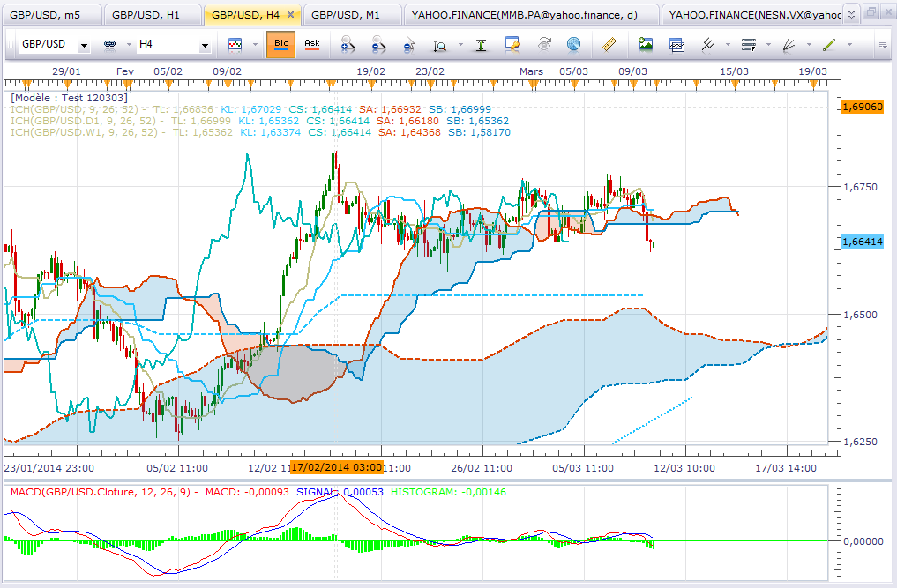This screenshot has height=588, width=897.
Task: Click the 1,69060 orange price marker
Action: point(863,107)
